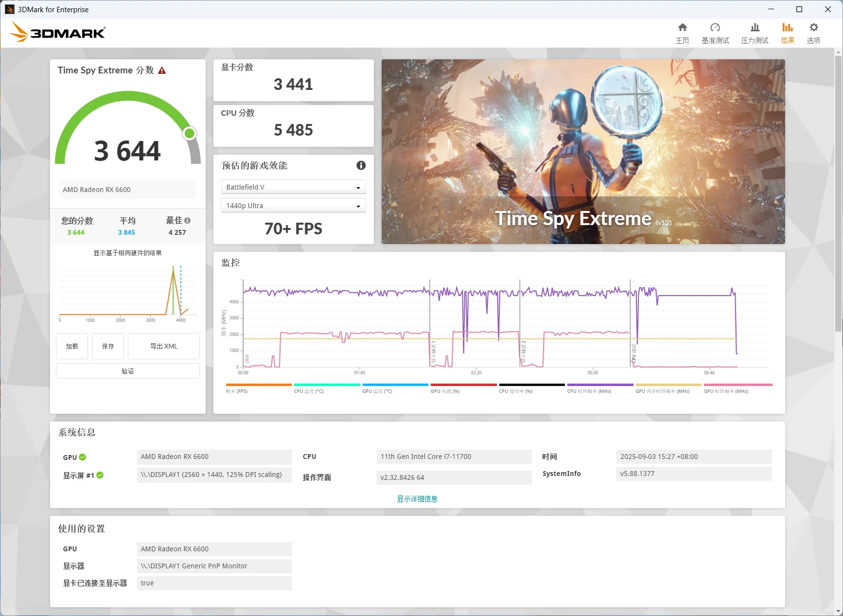Click the DISPLAY1 Generic PnP Monitor value

pos(214,566)
